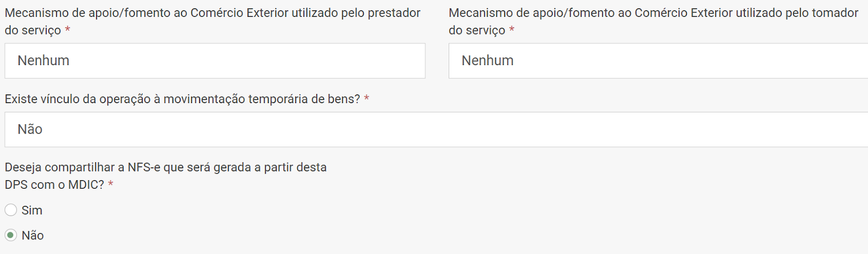Click the 'Não' radio option label text
The height and width of the screenshot is (254, 868).
pyautogui.click(x=33, y=236)
